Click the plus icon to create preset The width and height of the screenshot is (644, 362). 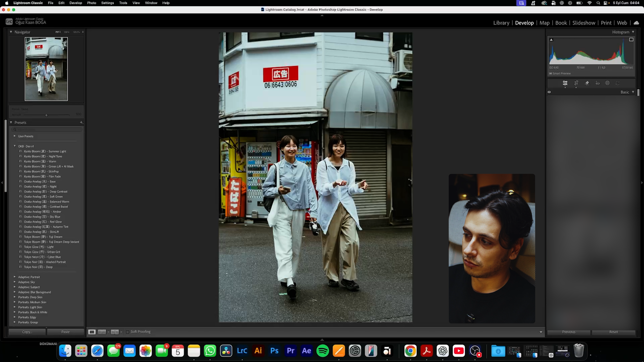tap(81, 123)
